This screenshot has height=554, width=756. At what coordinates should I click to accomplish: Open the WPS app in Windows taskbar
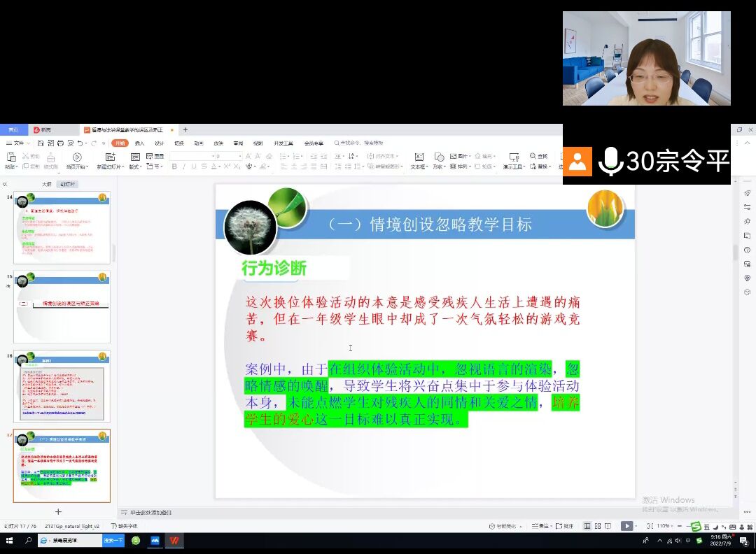(173, 541)
